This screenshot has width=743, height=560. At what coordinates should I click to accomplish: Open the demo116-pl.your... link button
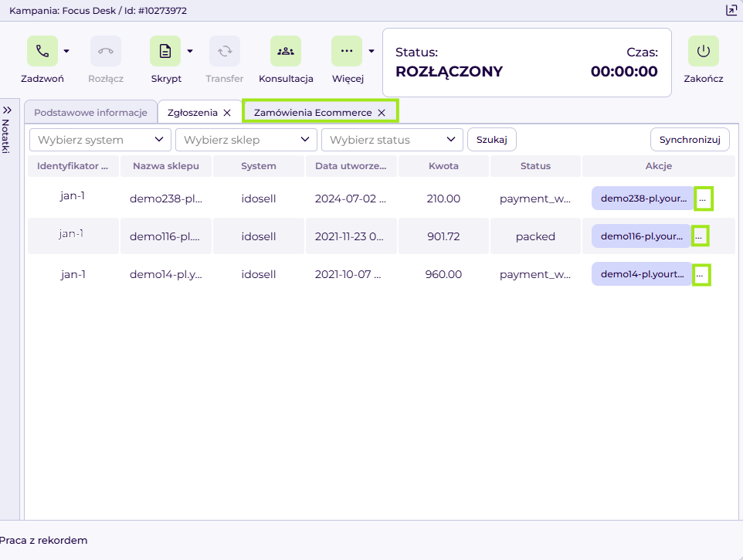(x=641, y=236)
